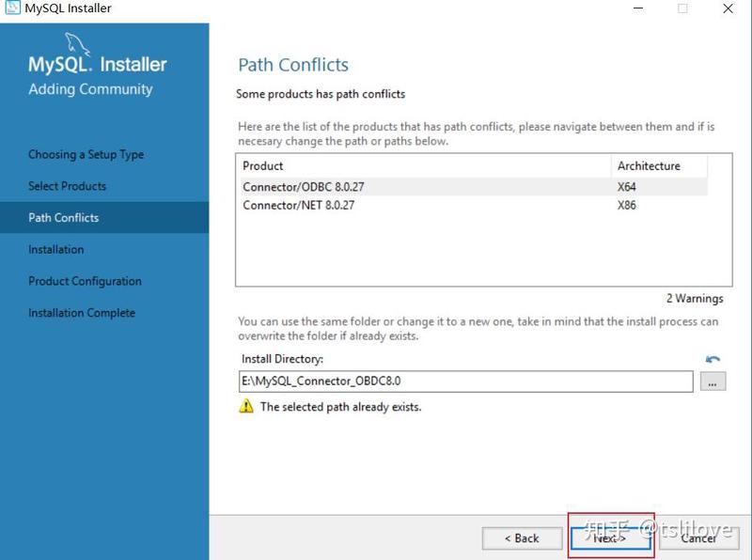Go to Choosing a Setup Type step

coord(86,154)
